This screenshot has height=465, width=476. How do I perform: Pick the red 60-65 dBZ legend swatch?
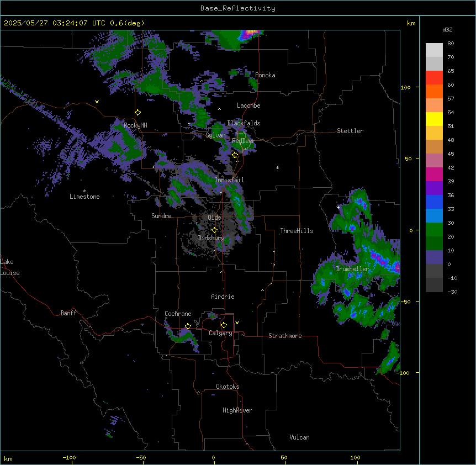tap(434, 78)
